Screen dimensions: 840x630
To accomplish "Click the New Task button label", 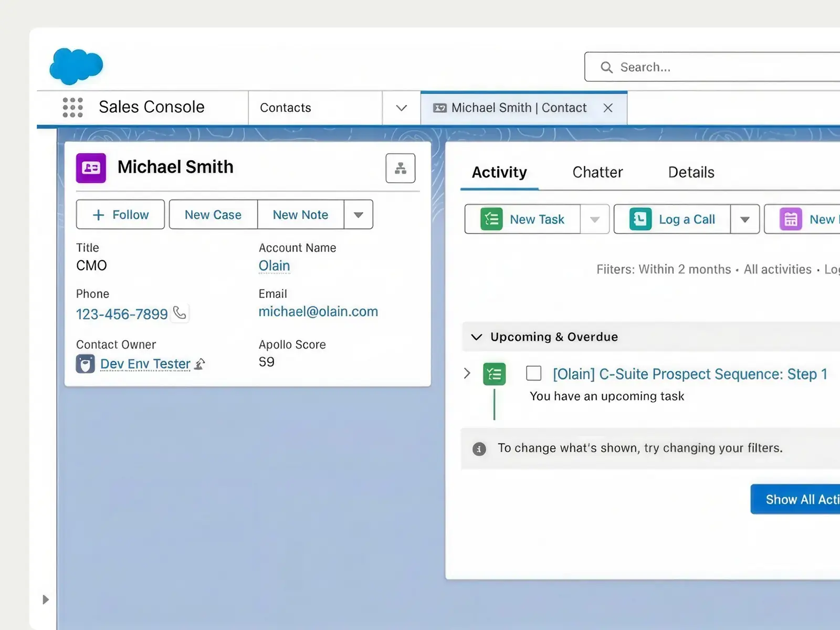I will pos(537,219).
